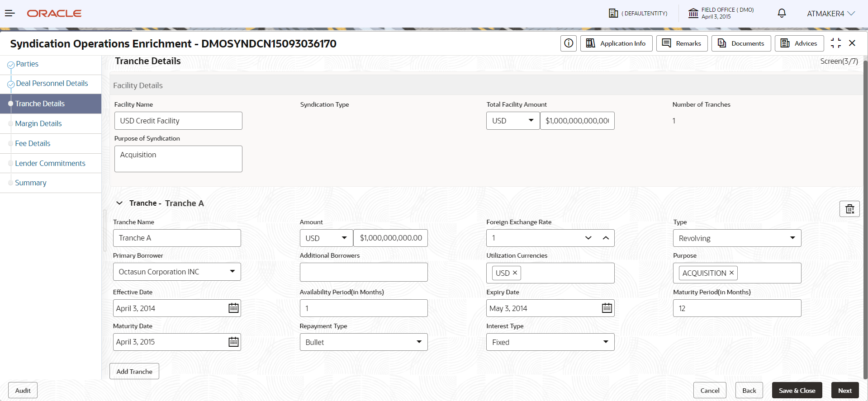Open the Primary Borrower dropdown
Image resolution: width=868 pixels, height=401 pixels.
[177, 272]
